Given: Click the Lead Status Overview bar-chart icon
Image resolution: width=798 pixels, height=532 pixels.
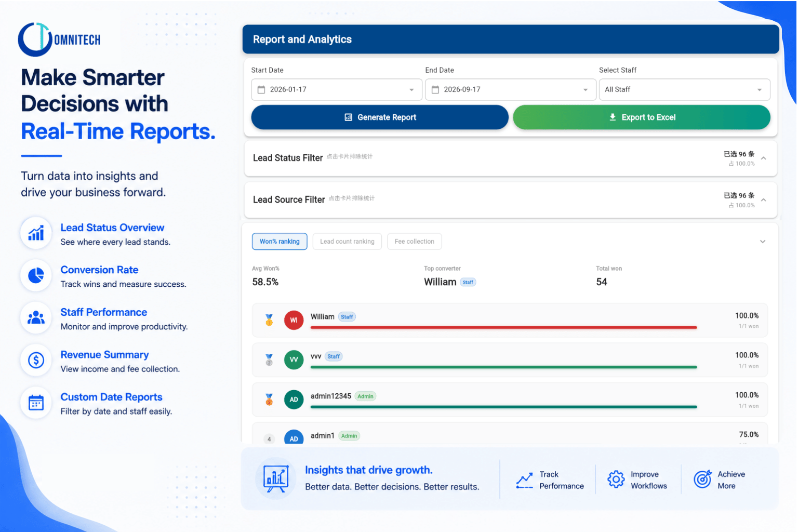Looking at the screenshot, I should [36, 233].
